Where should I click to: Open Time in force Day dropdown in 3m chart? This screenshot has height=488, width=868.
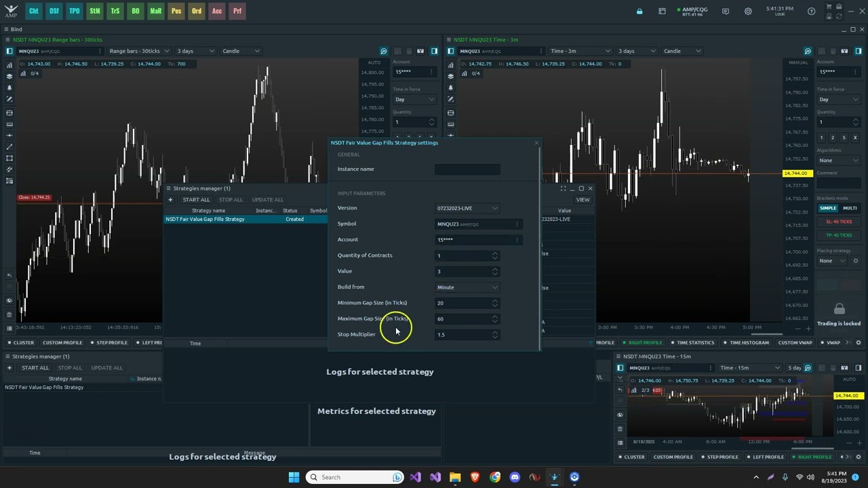click(x=839, y=100)
